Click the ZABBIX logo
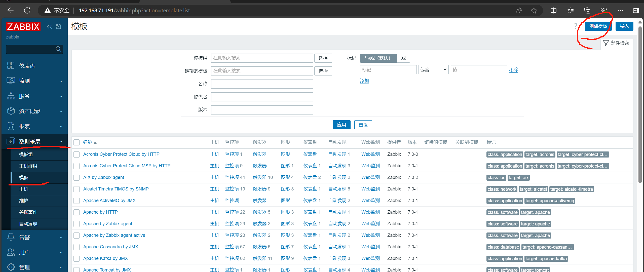This screenshot has height=272, width=644. click(x=23, y=26)
